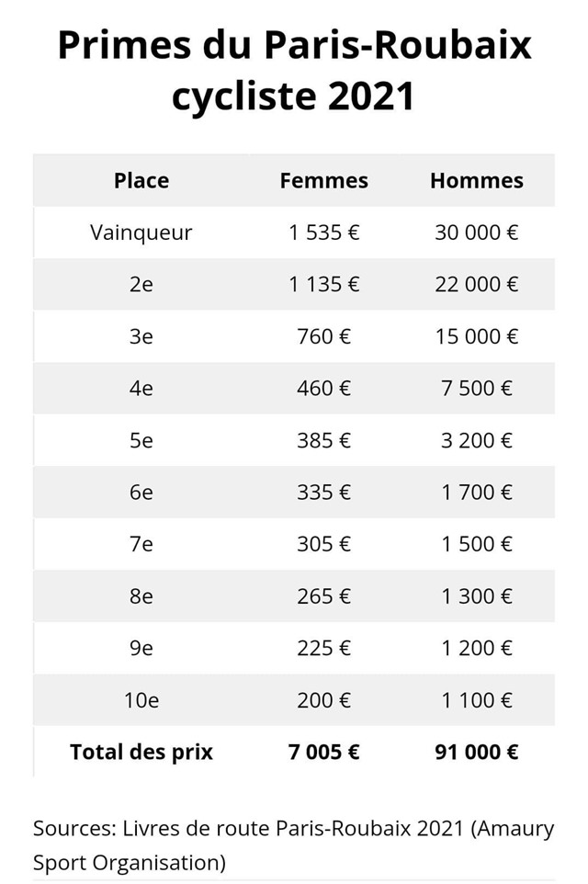Select the 'Femmes' column header
Screen dimensions: 588x884
pyautogui.click(x=323, y=181)
